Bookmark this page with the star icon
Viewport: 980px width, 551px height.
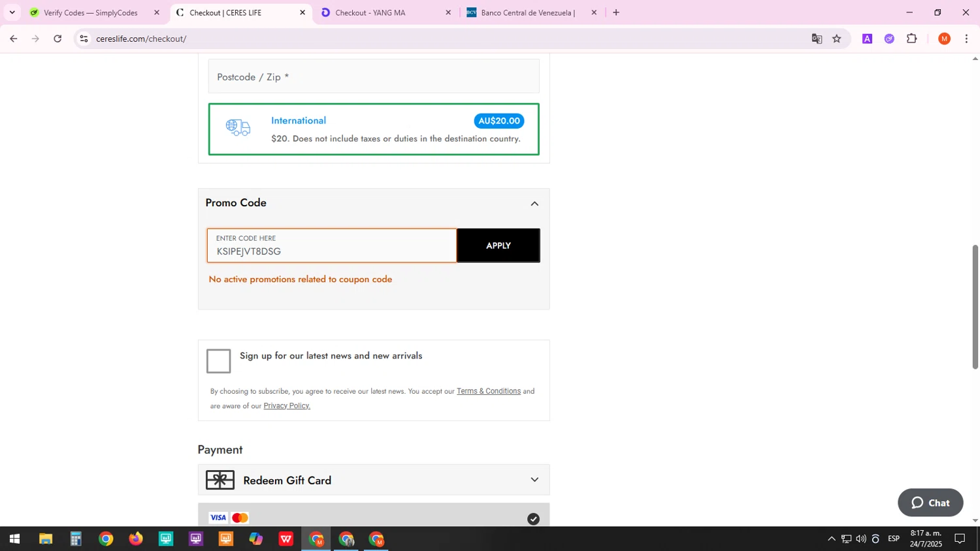(x=837, y=39)
